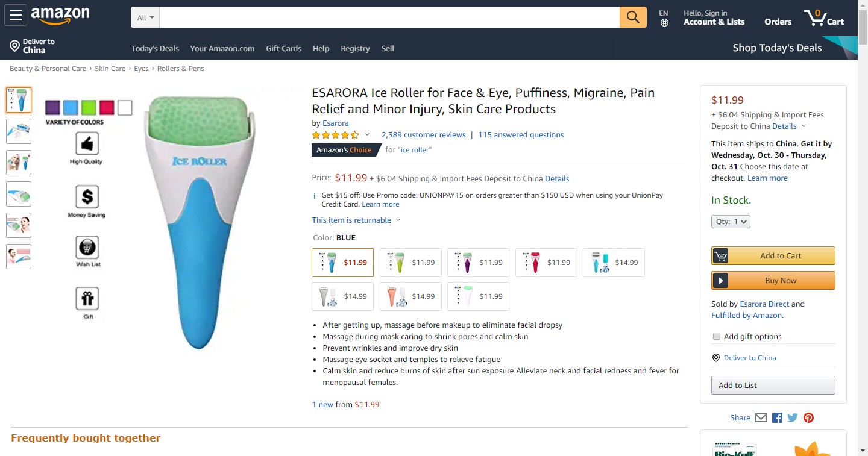Check the Add gift options box
This screenshot has height=456, width=868.
pos(717,337)
